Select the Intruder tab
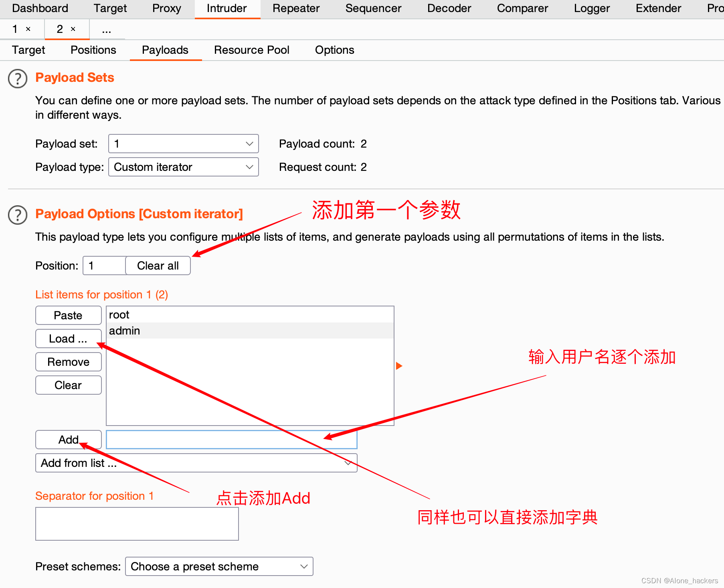The image size is (724, 588). coord(227,8)
